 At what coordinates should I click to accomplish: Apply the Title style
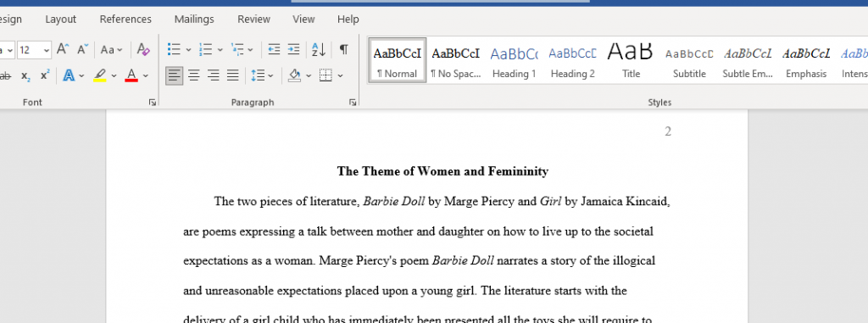631,60
